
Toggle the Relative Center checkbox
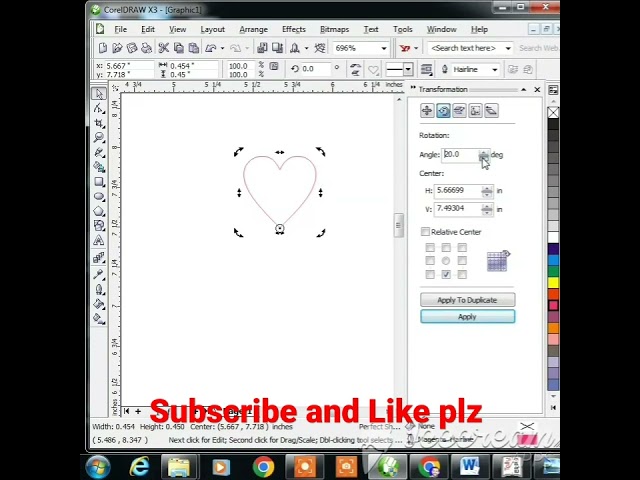[x=425, y=232]
